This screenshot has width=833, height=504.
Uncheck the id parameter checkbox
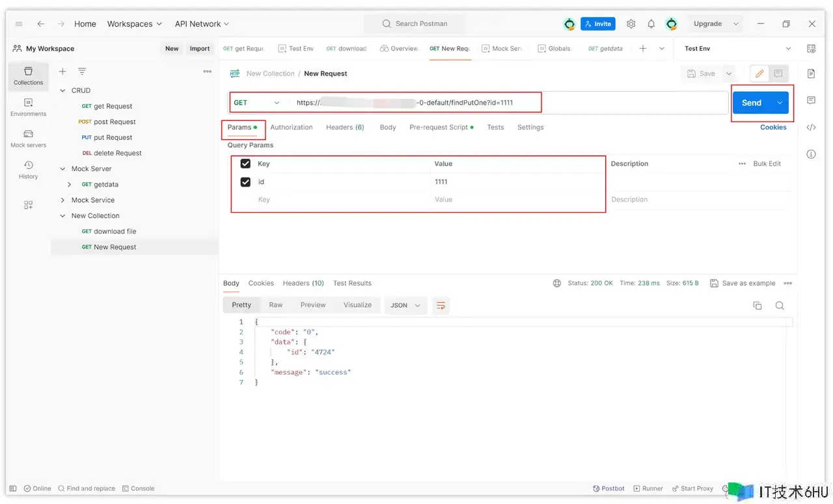point(245,182)
